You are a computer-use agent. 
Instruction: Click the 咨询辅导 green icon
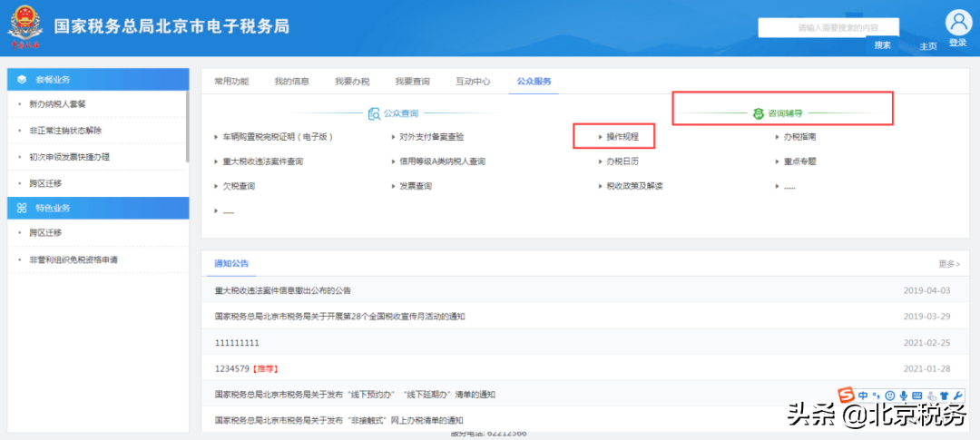point(758,113)
